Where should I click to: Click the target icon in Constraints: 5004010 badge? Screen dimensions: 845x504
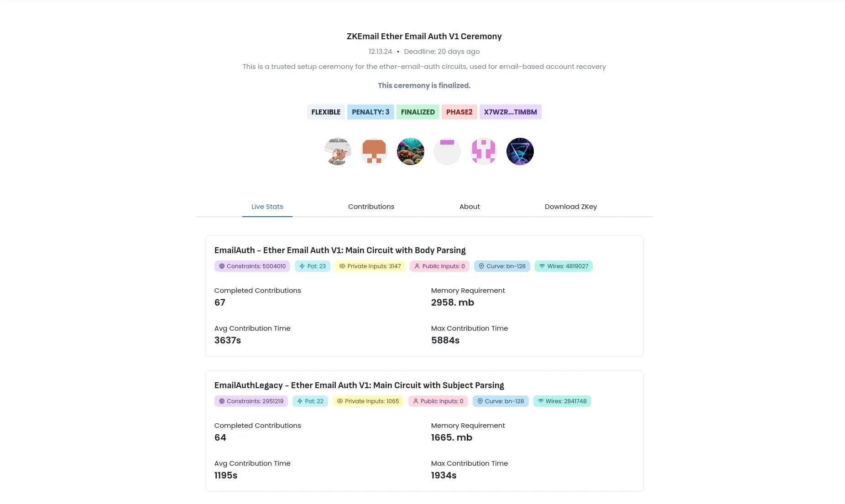coord(222,266)
